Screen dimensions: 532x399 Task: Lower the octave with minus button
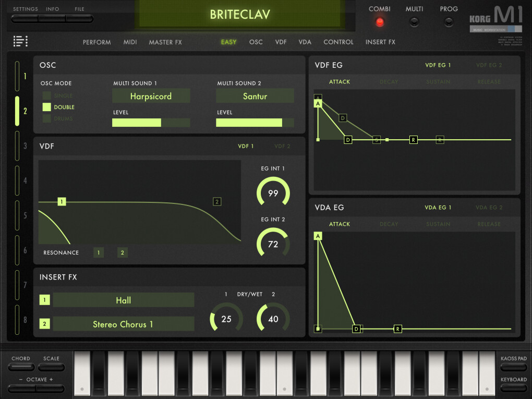(x=22, y=388)
